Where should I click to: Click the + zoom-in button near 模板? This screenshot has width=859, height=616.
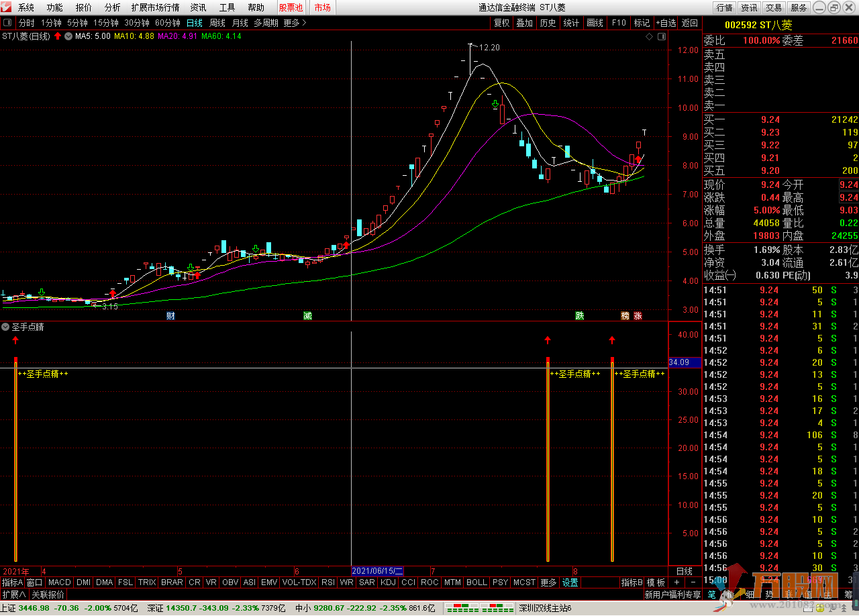676,582
